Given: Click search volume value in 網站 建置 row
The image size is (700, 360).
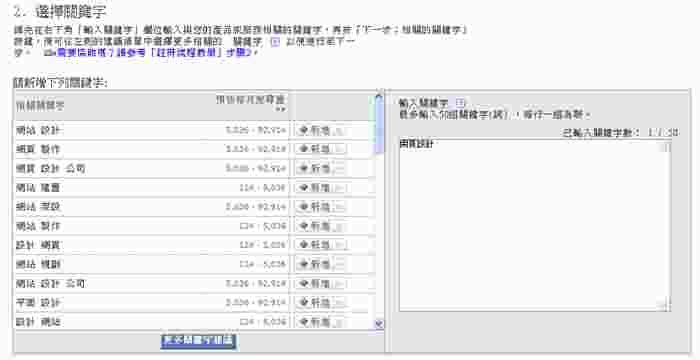Looking at the screenshot, I should click(x=262, y=188).
